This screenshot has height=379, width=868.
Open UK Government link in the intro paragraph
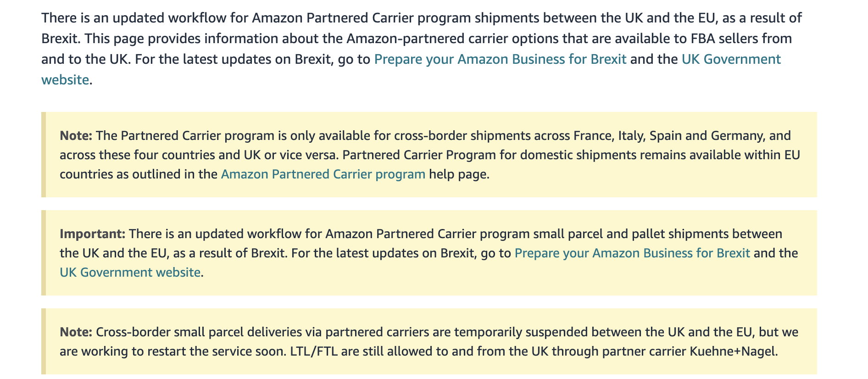tap(731, 59)
